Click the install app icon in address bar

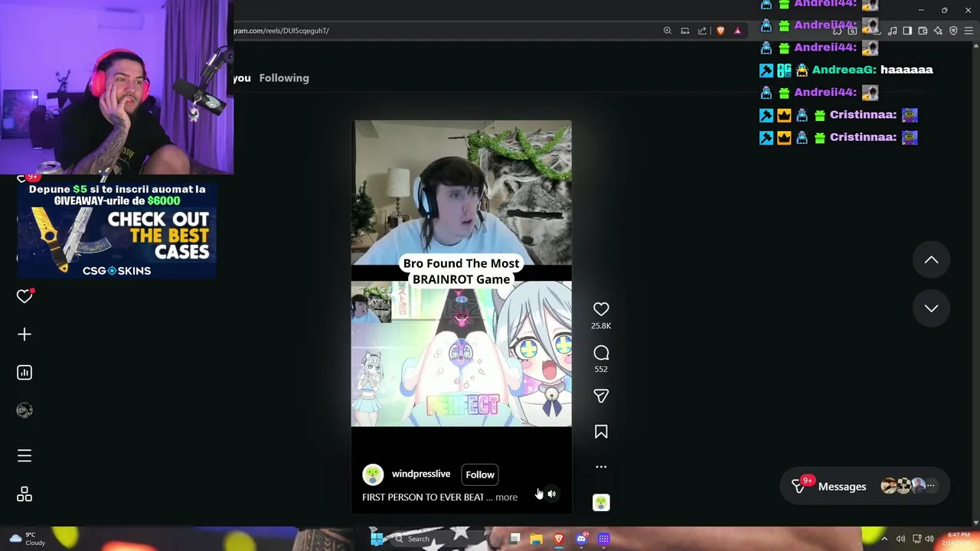[x=685, y=31]
